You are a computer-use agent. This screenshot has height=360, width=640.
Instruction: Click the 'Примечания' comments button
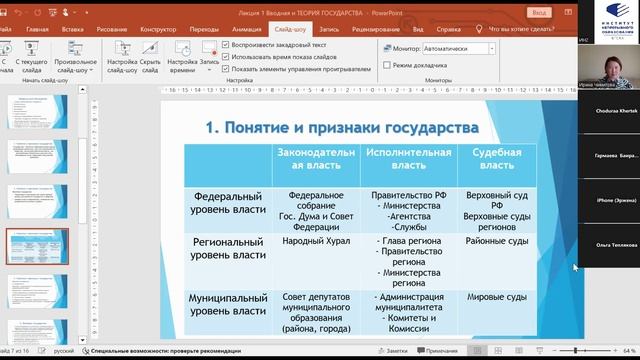[x=438, y=351]
